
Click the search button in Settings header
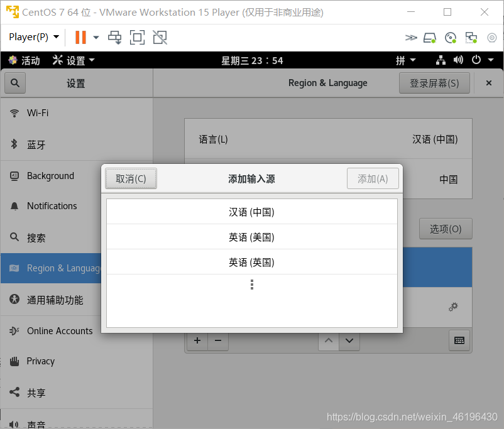[x=15, y=84]
